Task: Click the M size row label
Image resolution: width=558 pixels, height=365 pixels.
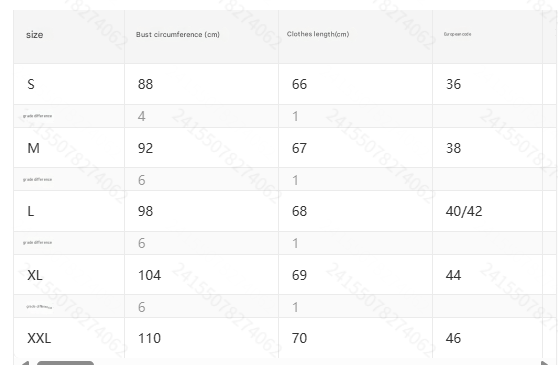Action: (x=33, y=148)
